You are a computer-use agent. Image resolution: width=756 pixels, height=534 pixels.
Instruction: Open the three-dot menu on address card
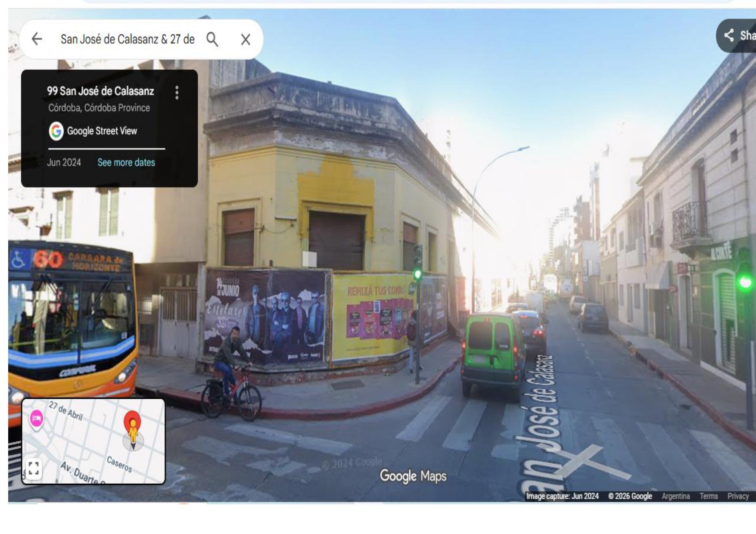click(x=177, y=93)
